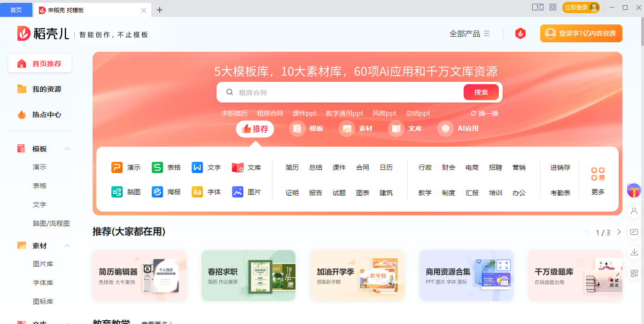Screen dimensions: 644x324
Task: Open the download icon on the right sidebar
Action: [x=634, y=253]
